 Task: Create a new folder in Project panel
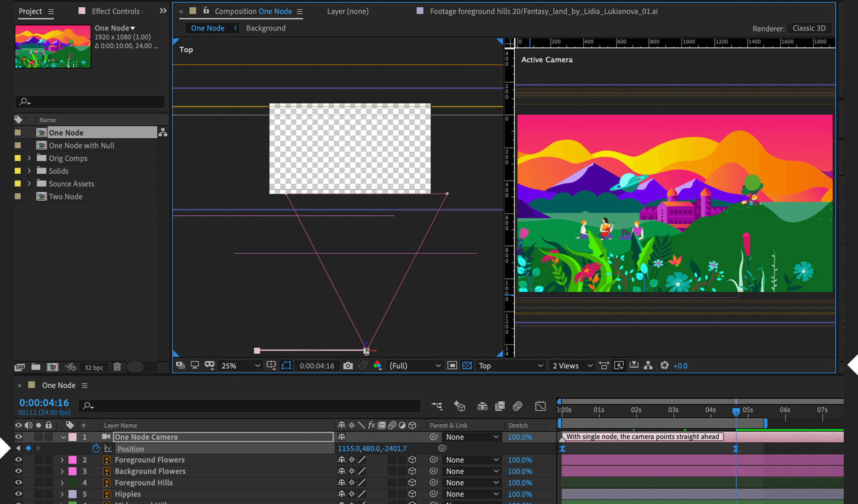pyautogui.click(x=36, y=367)
